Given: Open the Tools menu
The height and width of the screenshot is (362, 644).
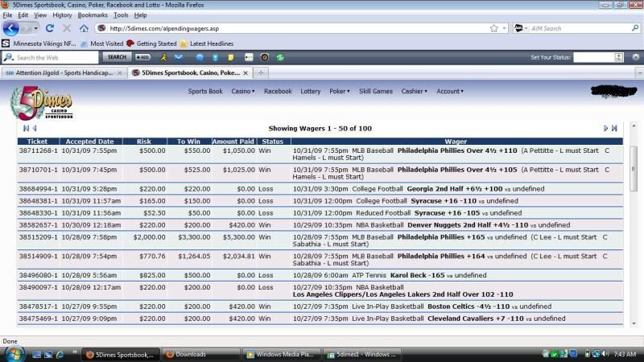Looking at the screenshot, I should point(121,14).
